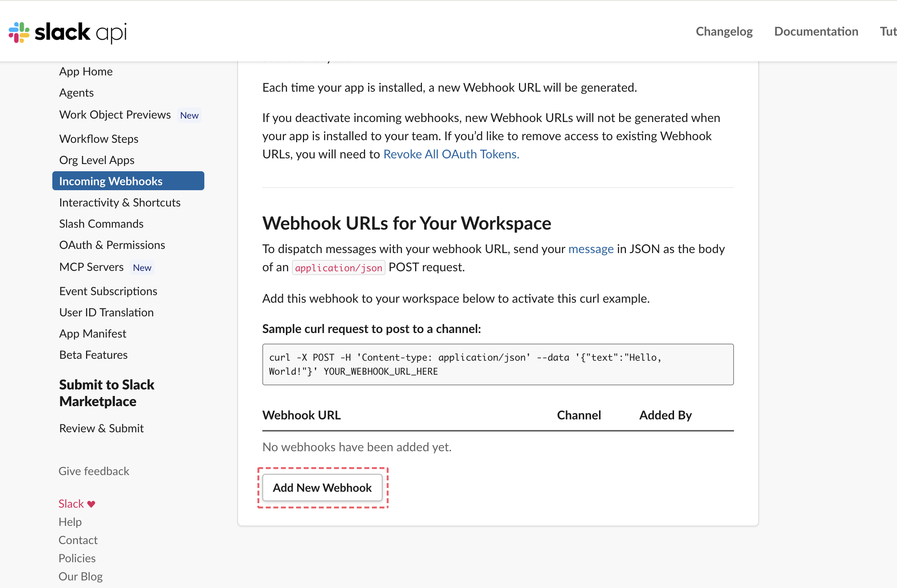897x588 pixels.
Task: Open the Contact footer link
Action: click(78, 540)
